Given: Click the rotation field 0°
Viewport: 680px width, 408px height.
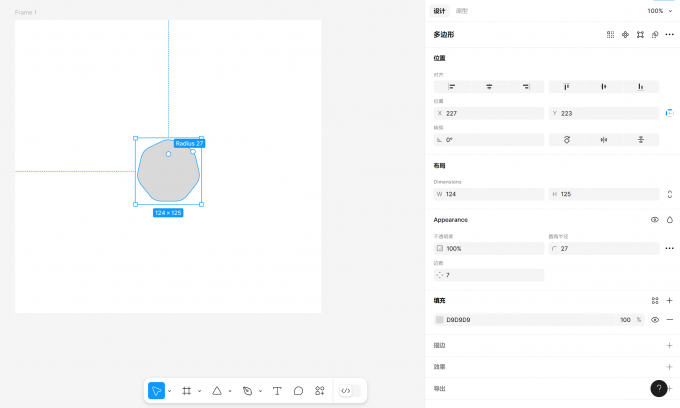Looking at the screenshot, I should pyautogui.click(x=489, y=140).
